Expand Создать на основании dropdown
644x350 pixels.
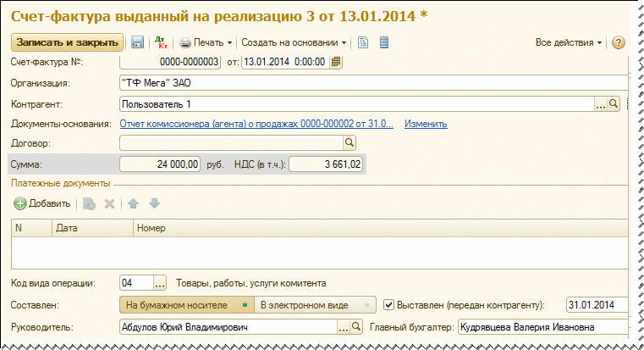294,42
